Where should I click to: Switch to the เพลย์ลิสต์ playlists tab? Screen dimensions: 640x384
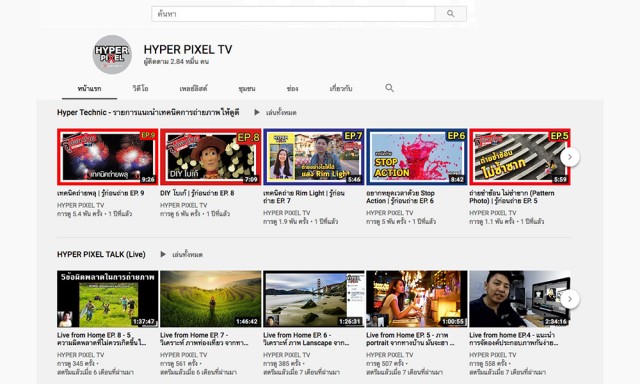193,89
